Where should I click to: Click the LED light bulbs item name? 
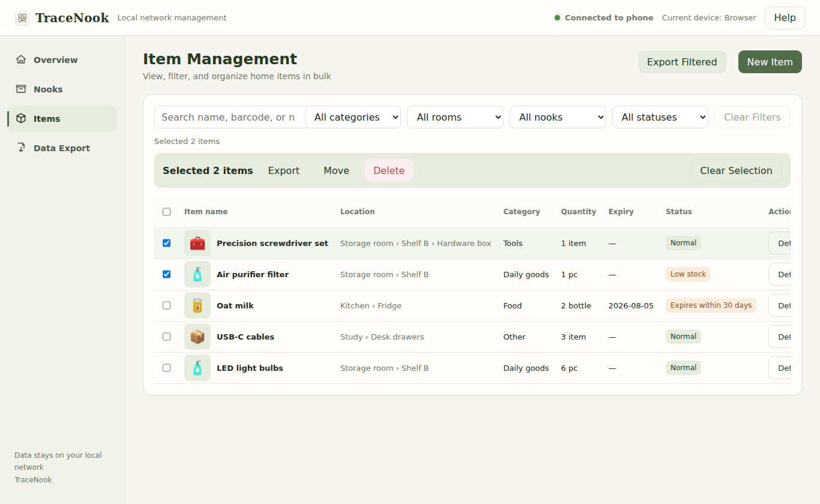tap(250, 368)
